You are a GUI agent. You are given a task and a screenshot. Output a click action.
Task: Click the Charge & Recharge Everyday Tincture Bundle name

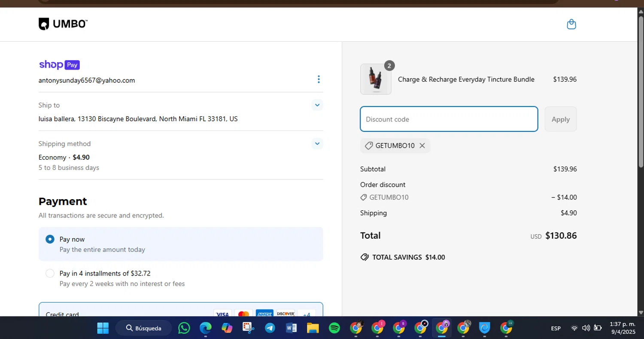point(466,79)
